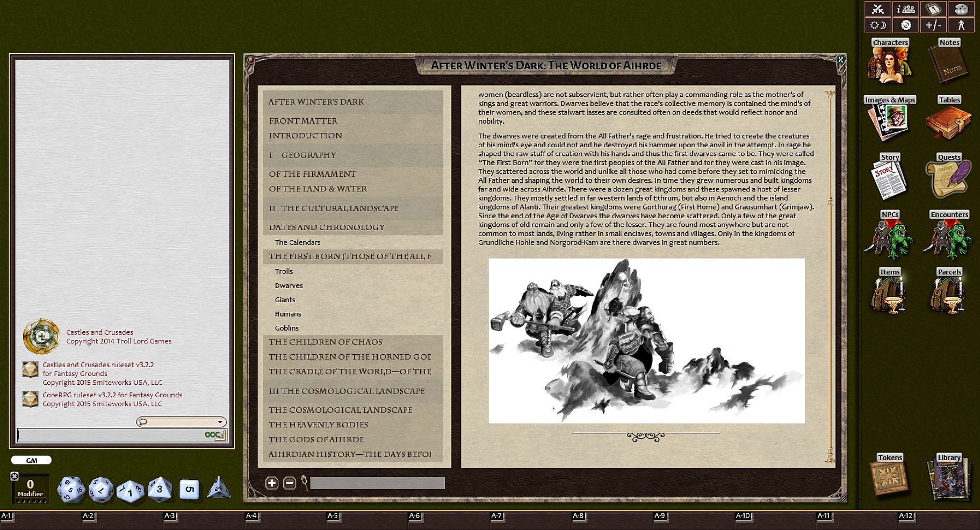This screenshot has height=530, width=980.
Task: Click the Trolls entry link
Action: tap(284, 271)
